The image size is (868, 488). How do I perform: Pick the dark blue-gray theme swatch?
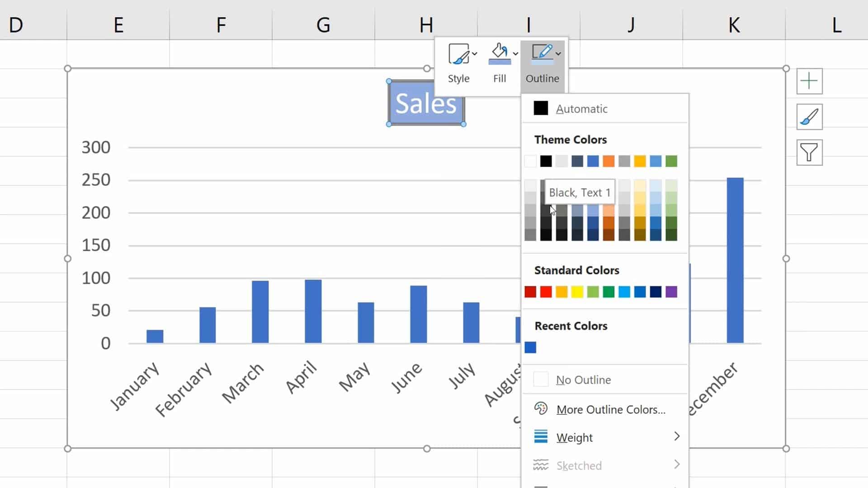(x=577, y=161)
